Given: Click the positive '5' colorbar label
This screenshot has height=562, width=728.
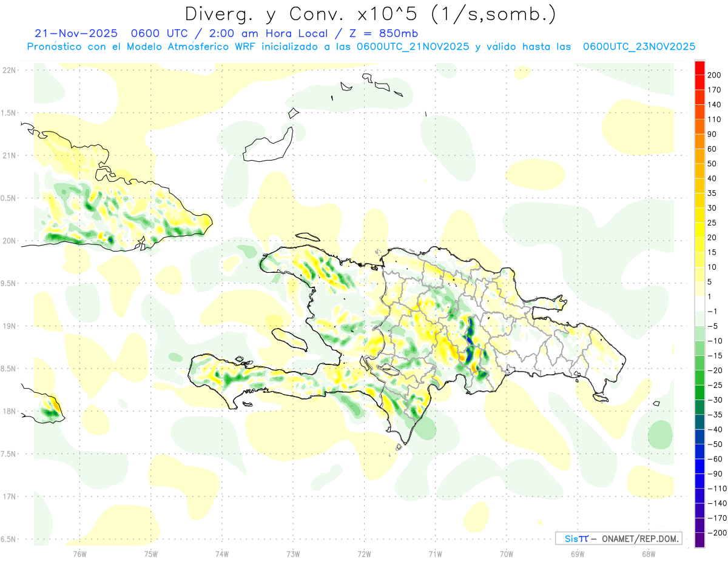Looking at the screenshot, I should (710, 282).
